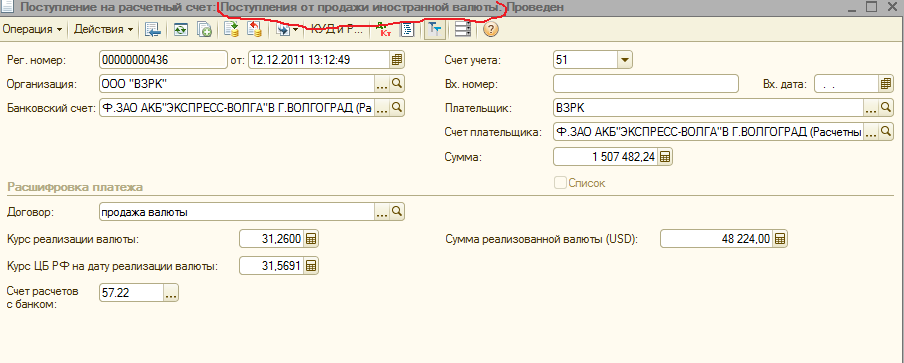Click the ДтКт posting results icon

383,30
